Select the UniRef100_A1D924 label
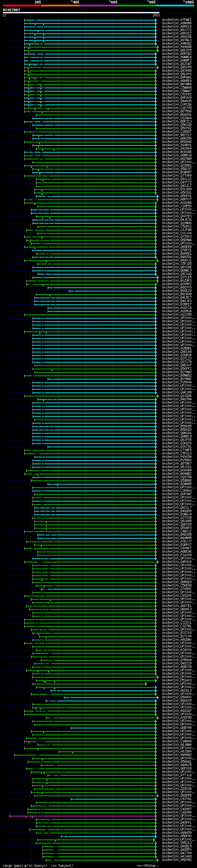 176,311
